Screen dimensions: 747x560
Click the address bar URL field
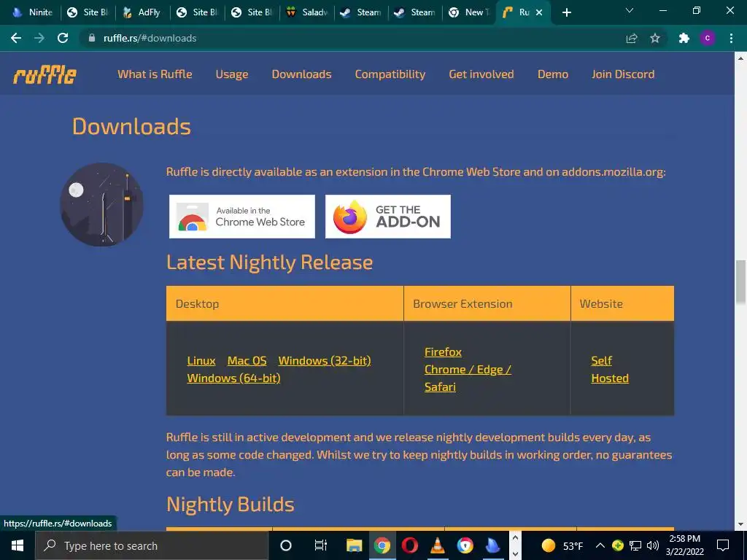tap(352, 38)
